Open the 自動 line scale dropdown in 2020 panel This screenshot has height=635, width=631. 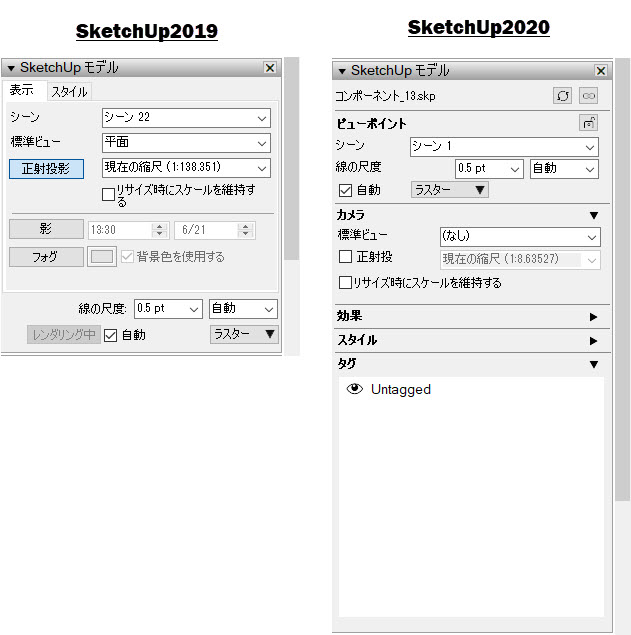pyautogui.click(x=564, y=169)
